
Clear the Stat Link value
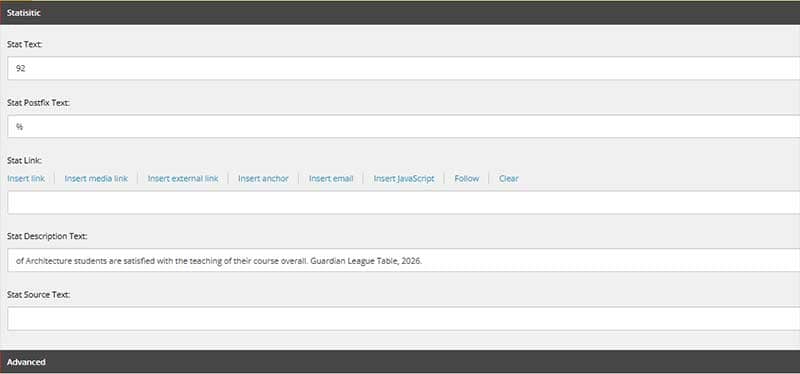coord(509,179)
